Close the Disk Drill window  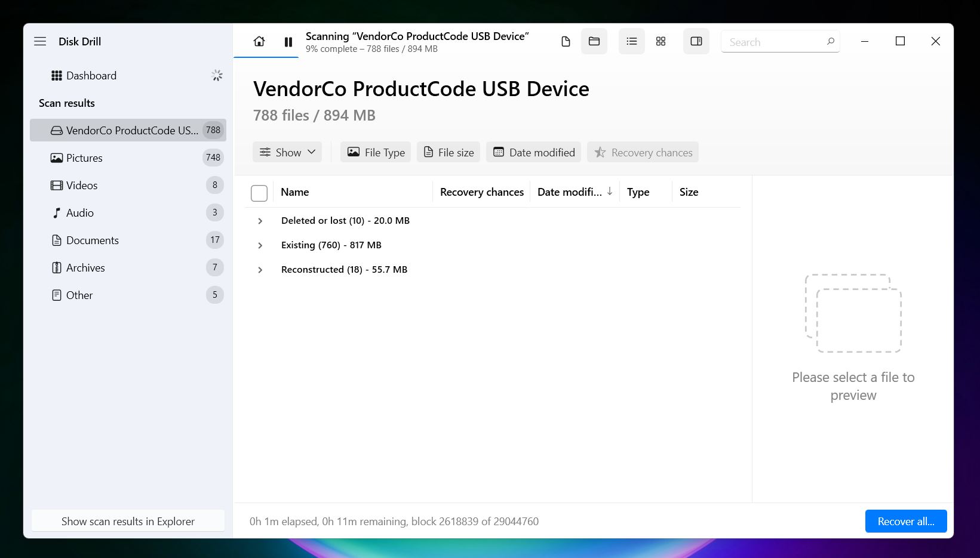pyautogui.click(x=936, y=41)
